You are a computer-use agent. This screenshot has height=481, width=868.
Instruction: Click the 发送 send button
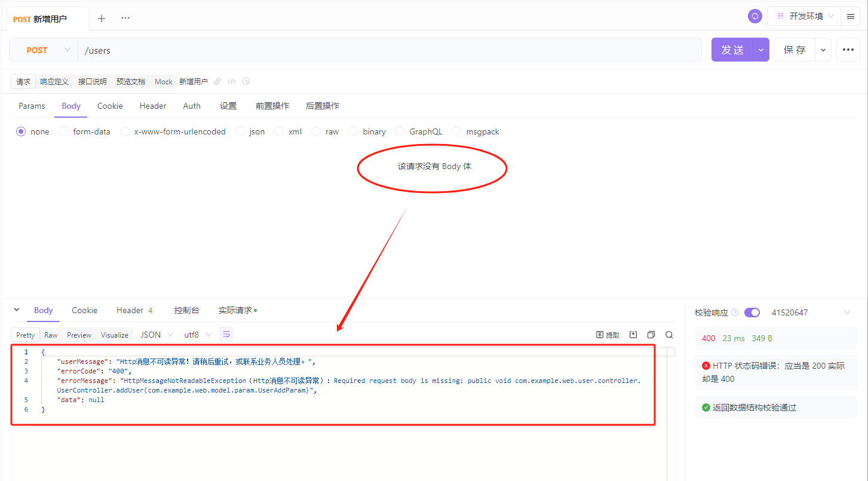coord(732,50)
